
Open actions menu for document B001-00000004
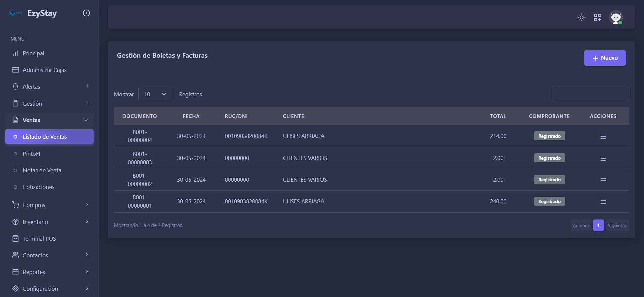603,136
